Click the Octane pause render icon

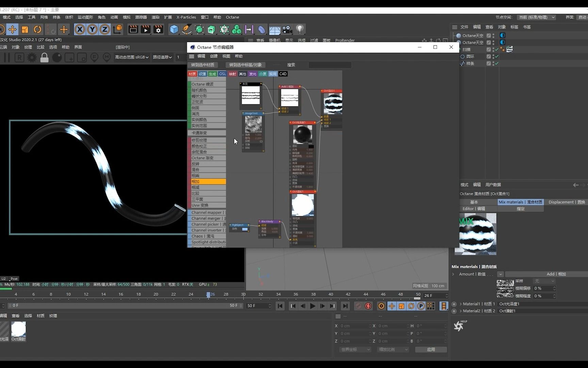click(x=6, y=58)
